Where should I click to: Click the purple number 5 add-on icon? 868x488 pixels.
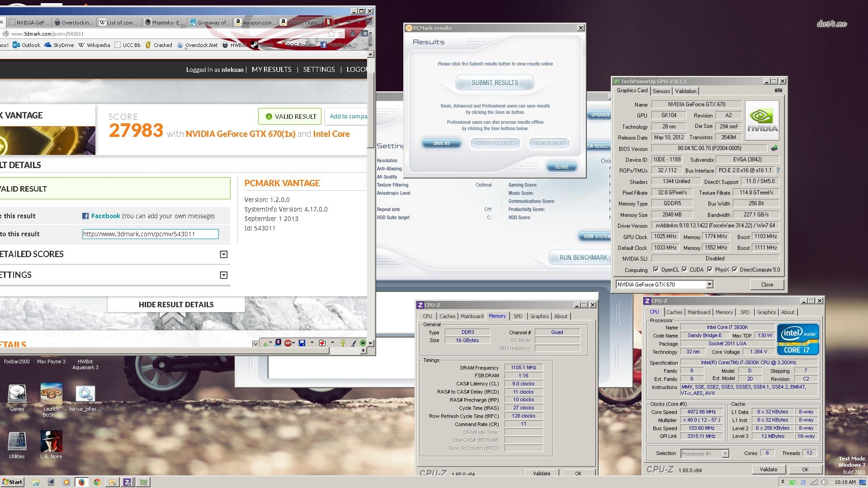tap(278, 343)
